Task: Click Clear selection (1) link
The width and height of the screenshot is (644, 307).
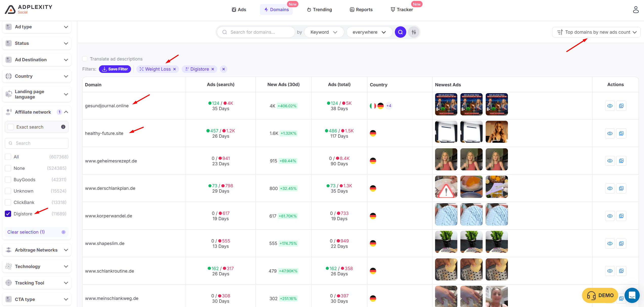Action: [x=26, y=232]
